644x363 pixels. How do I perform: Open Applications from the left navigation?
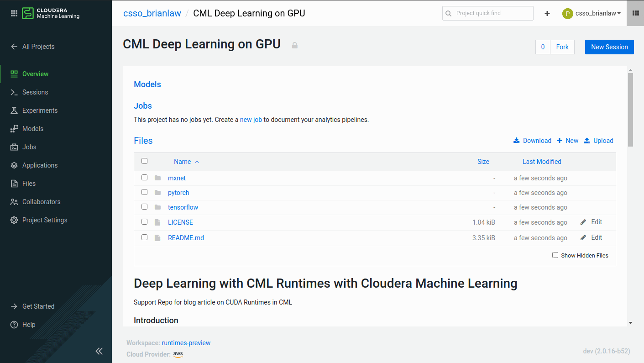(40, 165)
